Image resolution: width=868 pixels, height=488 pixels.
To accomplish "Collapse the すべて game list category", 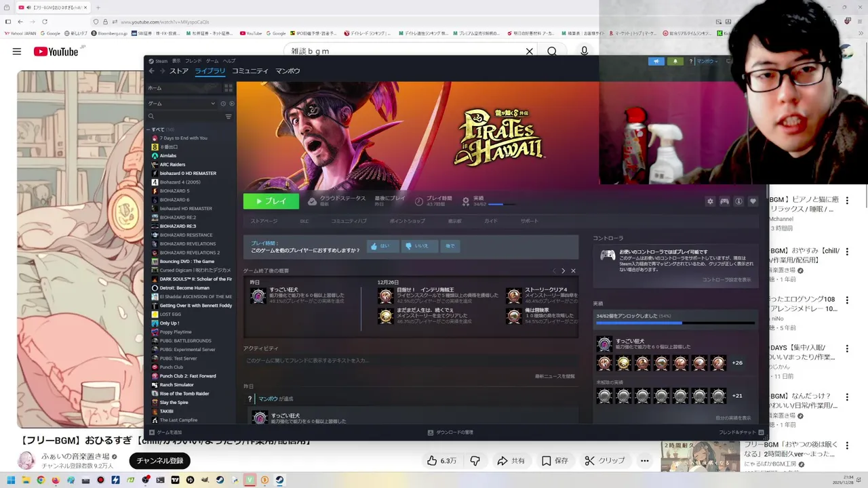I will [149, 129].
